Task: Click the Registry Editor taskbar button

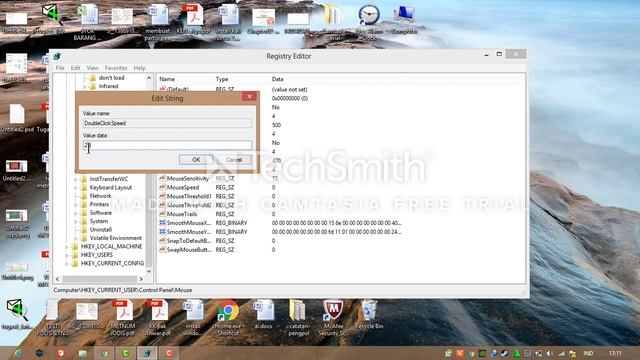Action: tap(147, 353)
